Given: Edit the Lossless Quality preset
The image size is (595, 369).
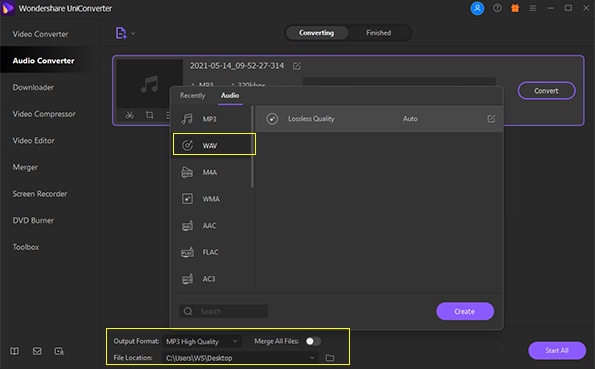Looking at the screenshot, I should point(491,119).
